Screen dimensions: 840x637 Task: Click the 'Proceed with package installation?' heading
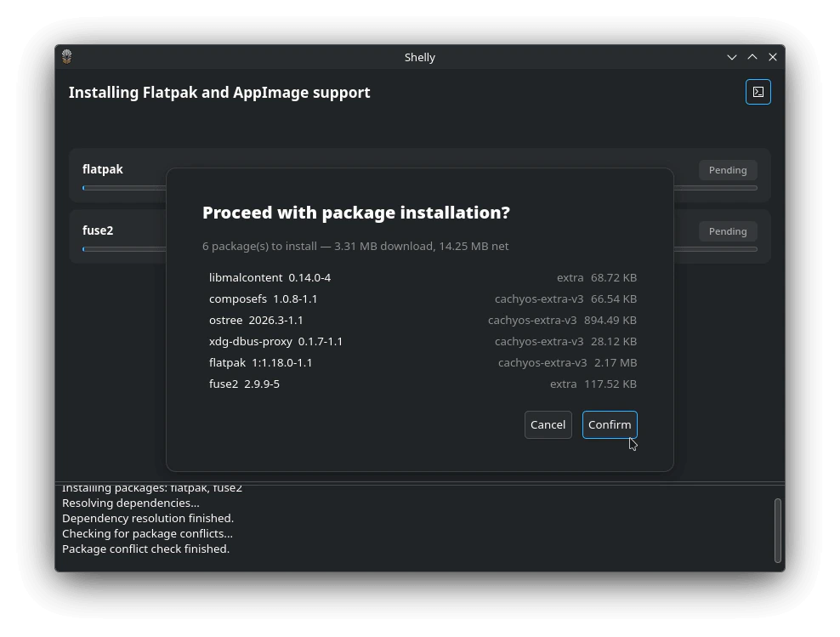[x=355, y=213]
